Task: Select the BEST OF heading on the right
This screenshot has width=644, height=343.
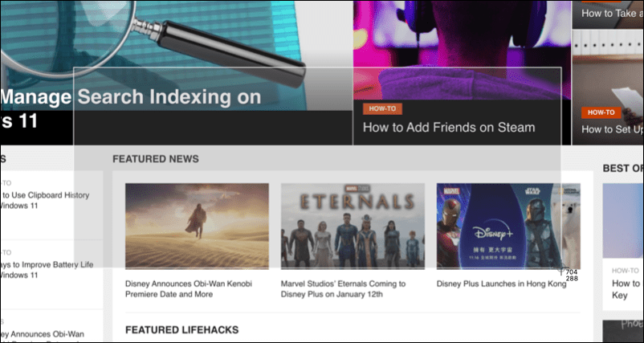Action: [x=623, y=169]
